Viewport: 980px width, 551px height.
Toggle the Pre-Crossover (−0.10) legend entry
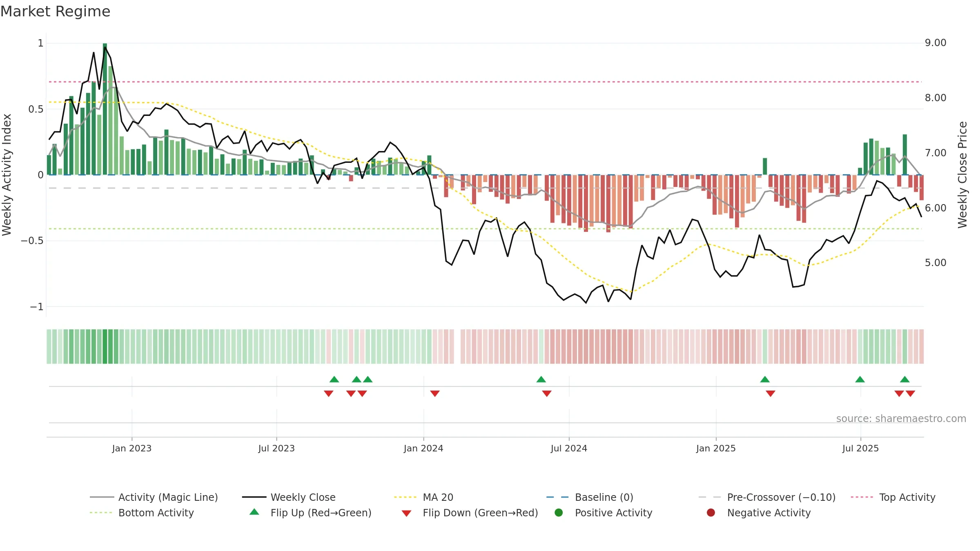tap(767, 497)
